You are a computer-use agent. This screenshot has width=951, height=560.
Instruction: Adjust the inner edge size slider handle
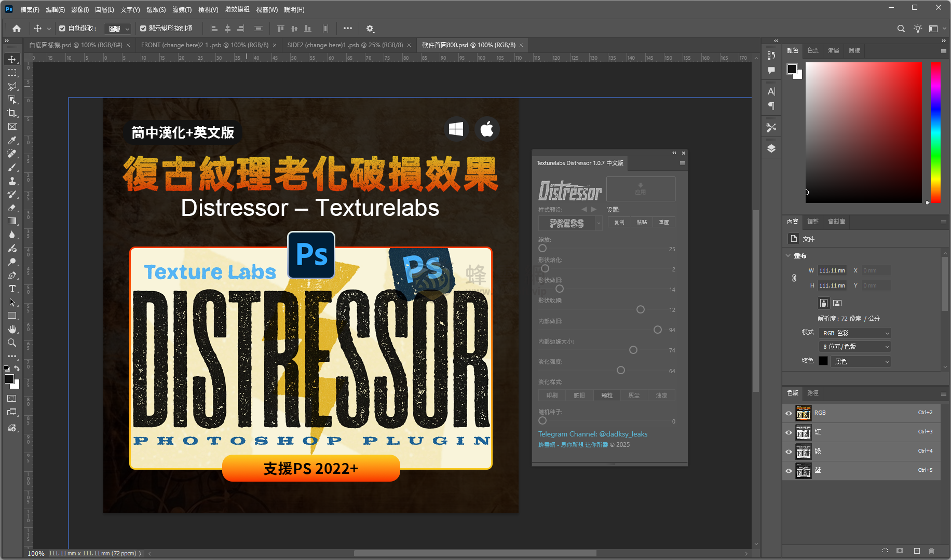click(633, 350)
